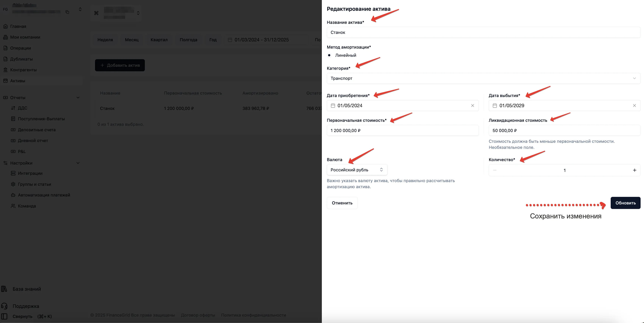Click the ДДС arrows icon
644x323 pixels.
pyautogui.click(x=13, y=108)
